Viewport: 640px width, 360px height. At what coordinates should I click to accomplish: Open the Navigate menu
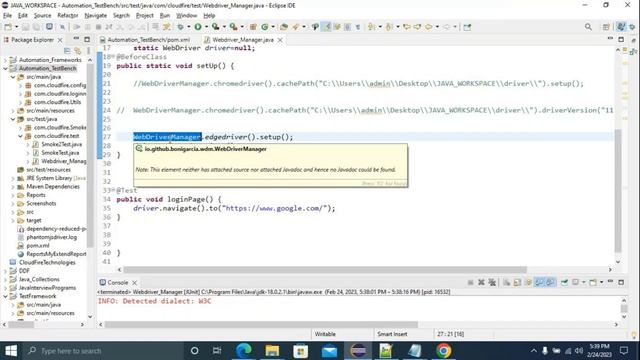point(96,16)
